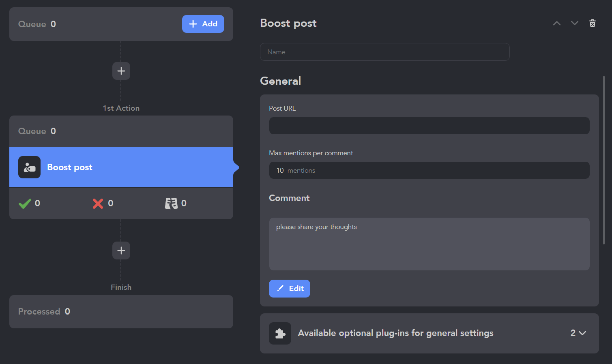Focus the Name input field
Image resolution: width=612 pixels, height=364 pixels.
(385, 52)
